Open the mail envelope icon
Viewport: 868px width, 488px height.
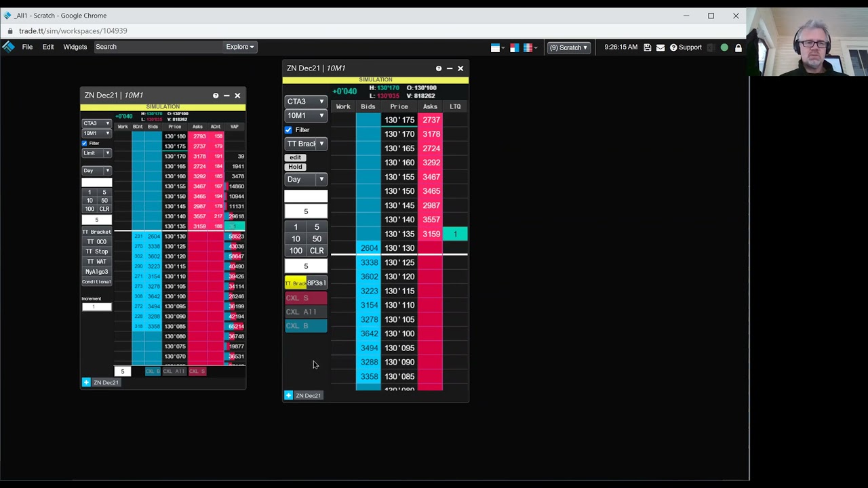click(660, 47)
